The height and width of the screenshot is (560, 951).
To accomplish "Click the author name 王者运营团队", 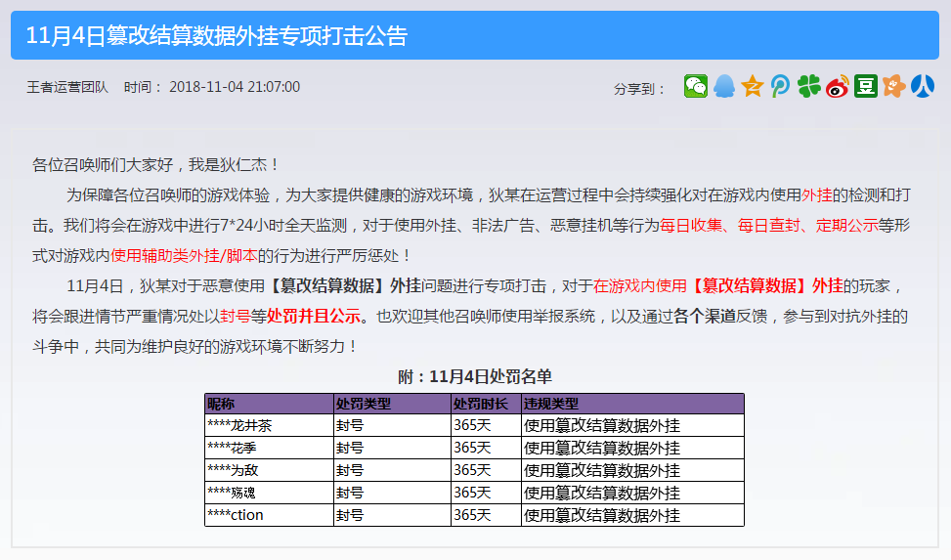I will coord(67,87).
